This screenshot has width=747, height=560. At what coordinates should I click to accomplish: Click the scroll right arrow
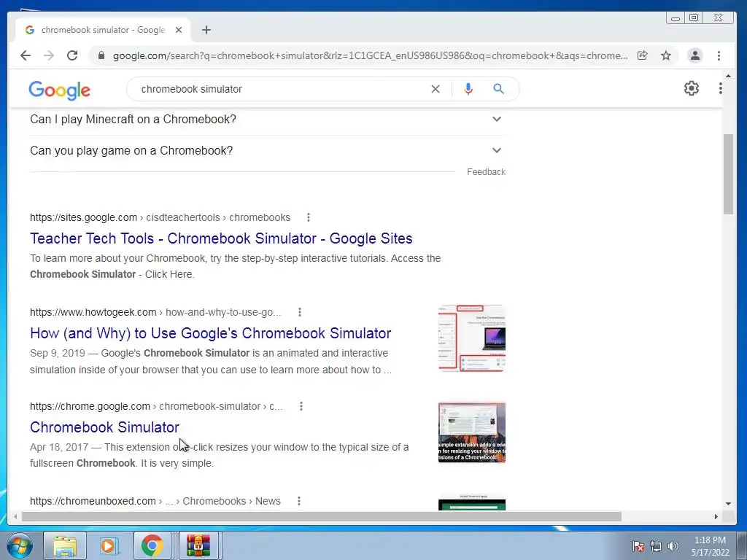[x=716, y=517]
